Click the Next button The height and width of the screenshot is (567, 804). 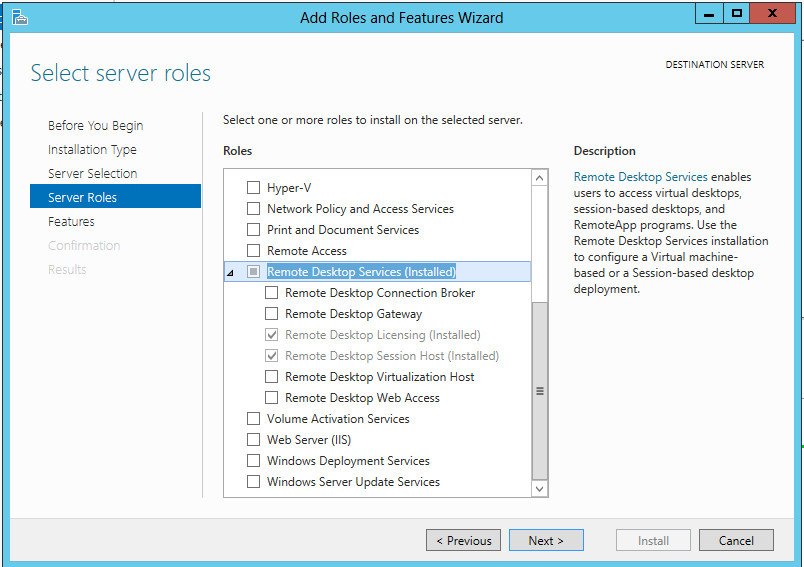(x=546, y=540)
